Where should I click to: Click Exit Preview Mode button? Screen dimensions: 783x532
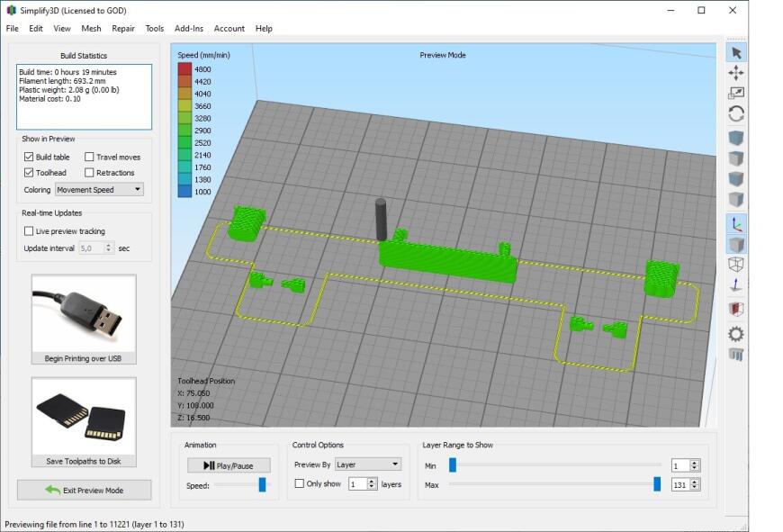(x=84, y=490)
